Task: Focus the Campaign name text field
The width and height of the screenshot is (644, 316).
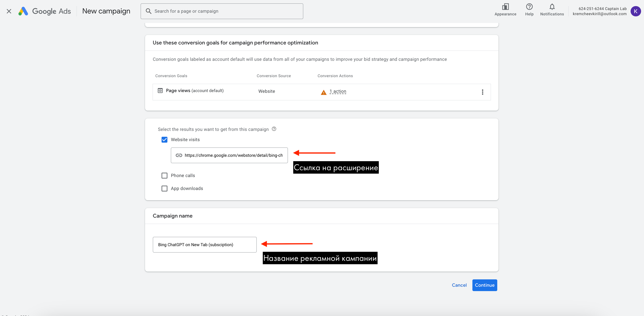Action: tap(204, 245)
